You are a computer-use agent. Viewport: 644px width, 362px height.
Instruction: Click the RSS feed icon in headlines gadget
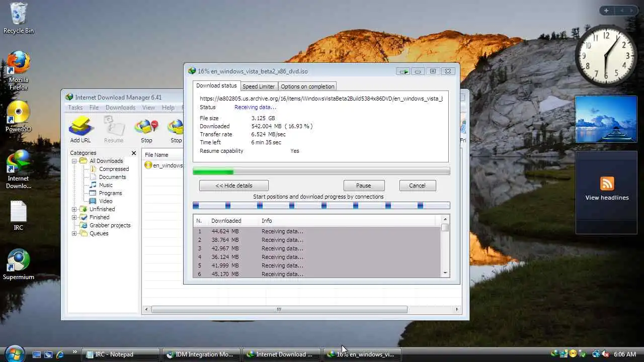[x=607, y=184]
